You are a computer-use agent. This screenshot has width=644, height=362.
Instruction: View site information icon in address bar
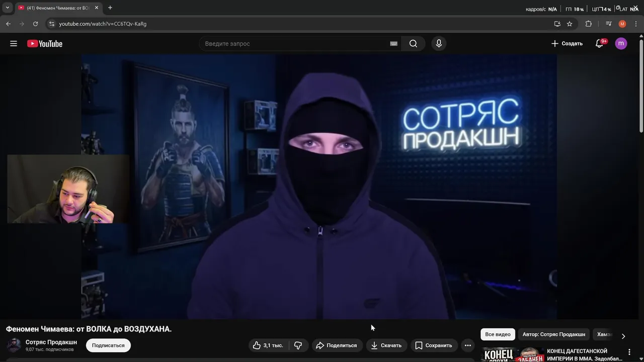[x=51, y=24]
